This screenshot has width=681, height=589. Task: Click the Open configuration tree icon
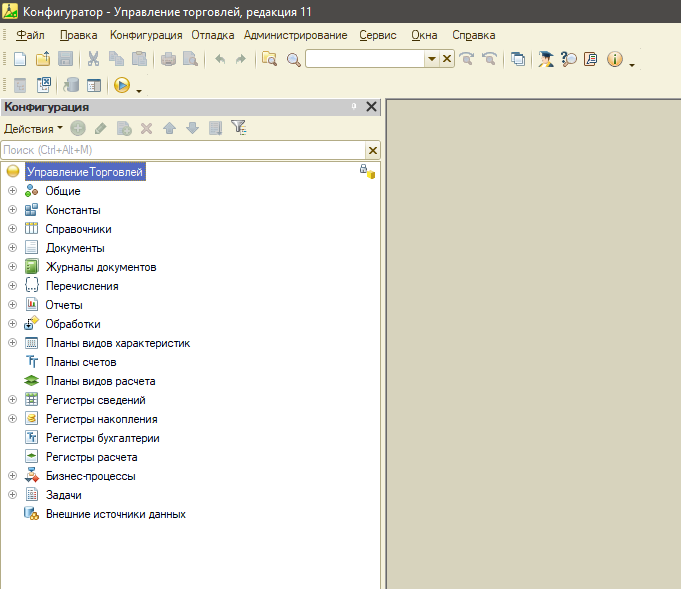(x=20, y=85)
